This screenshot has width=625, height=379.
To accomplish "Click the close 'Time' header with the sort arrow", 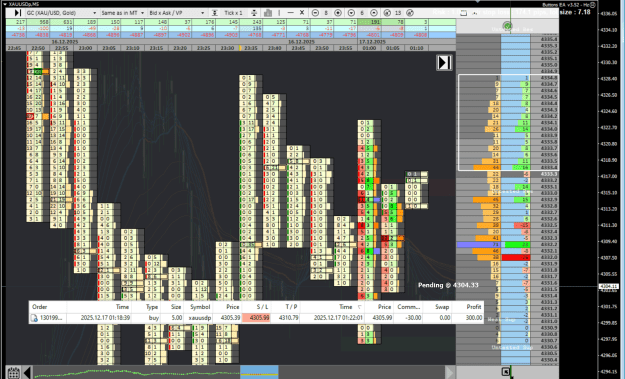I will (x=332, y=307).
